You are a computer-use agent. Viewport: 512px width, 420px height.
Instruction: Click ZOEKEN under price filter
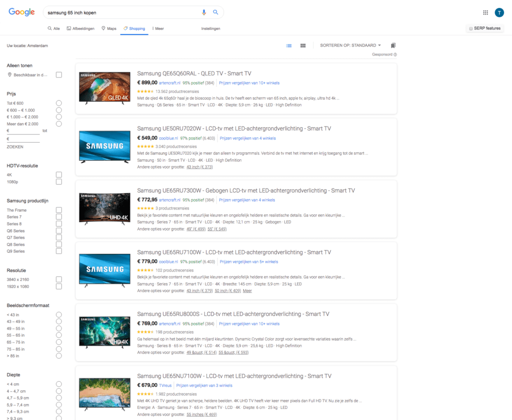[15, 147]
